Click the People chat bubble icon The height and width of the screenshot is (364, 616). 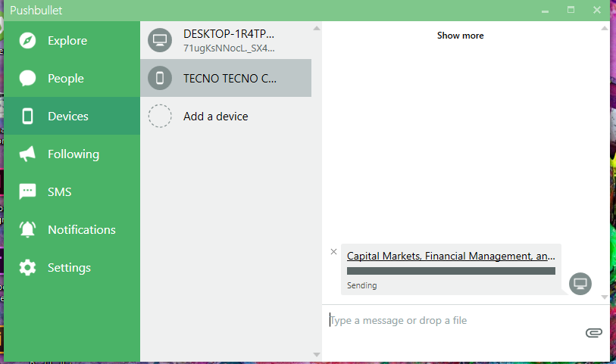coord(27,78)
